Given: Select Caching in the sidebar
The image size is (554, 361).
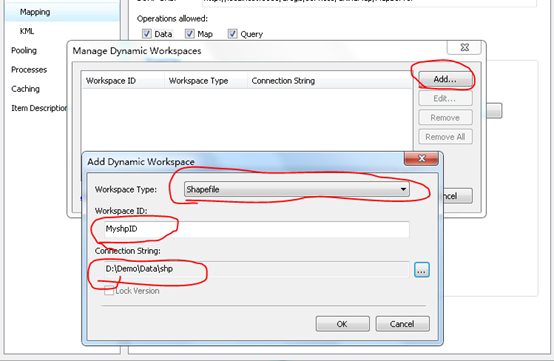Looking at the screenshot, I should click(25, 89).
